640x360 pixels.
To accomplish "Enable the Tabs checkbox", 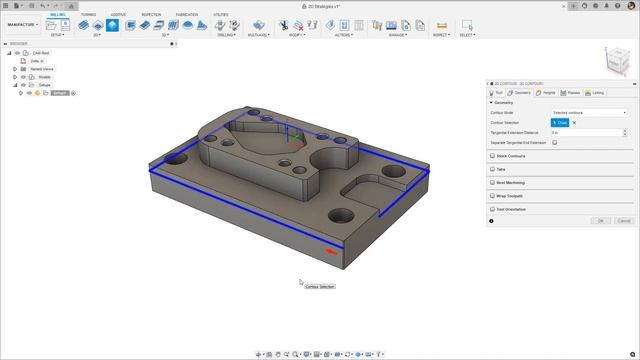I will click(x=492, y=169).
